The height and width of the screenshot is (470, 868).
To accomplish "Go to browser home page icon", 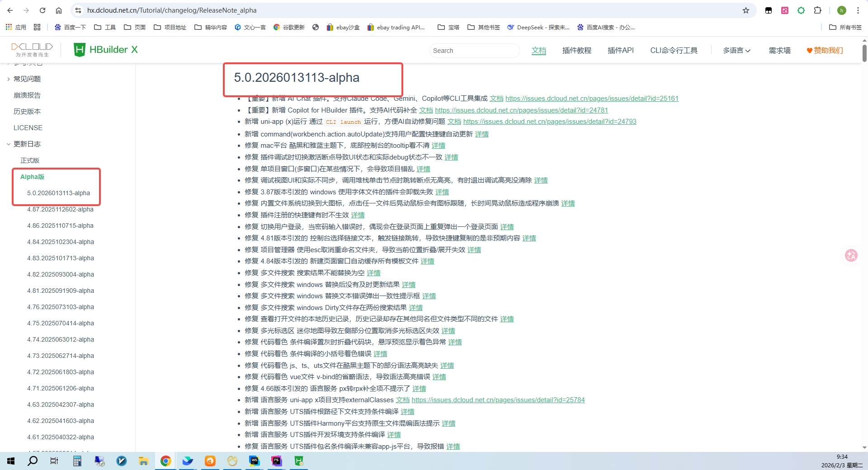I will click(x=59, y=10).
